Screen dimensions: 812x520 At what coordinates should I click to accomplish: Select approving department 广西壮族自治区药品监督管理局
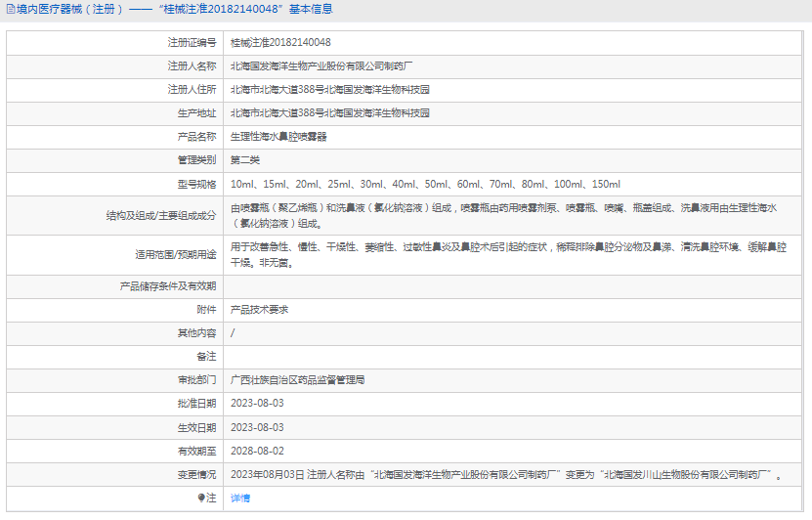point(298,380)
